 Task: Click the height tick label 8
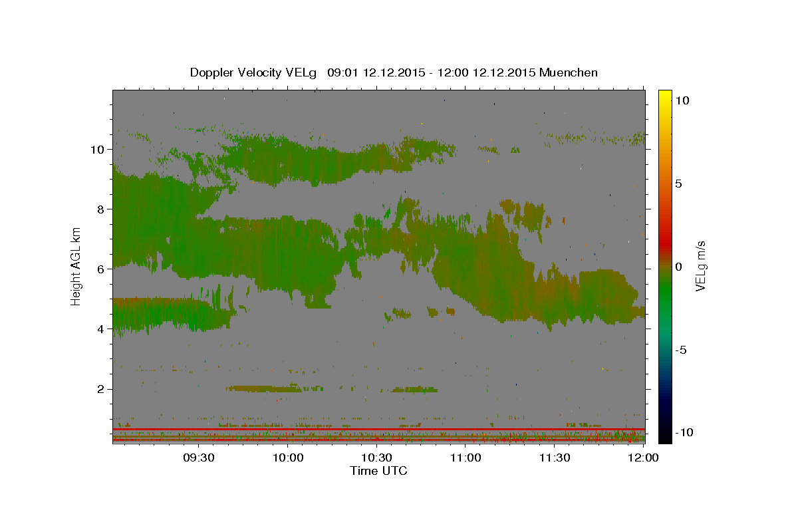(x=102, y=209)
